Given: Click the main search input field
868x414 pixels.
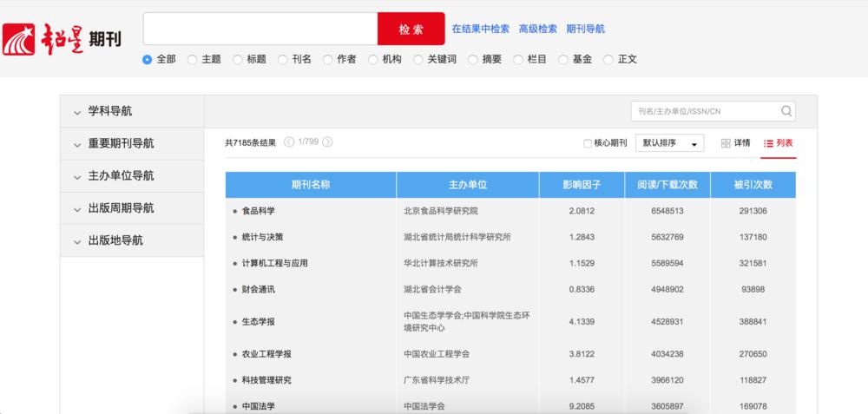Looking at the screenshot, I should [x=260, y=29].
